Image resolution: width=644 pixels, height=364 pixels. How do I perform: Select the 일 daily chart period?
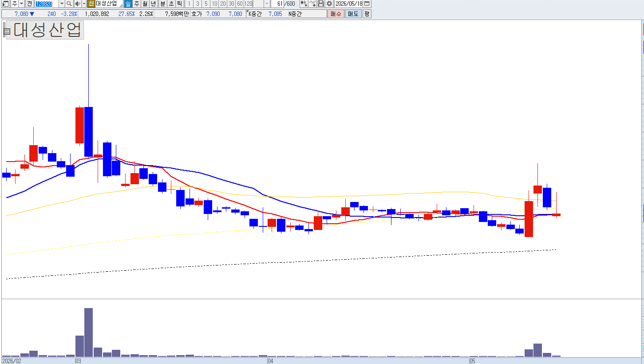[128, 4]
